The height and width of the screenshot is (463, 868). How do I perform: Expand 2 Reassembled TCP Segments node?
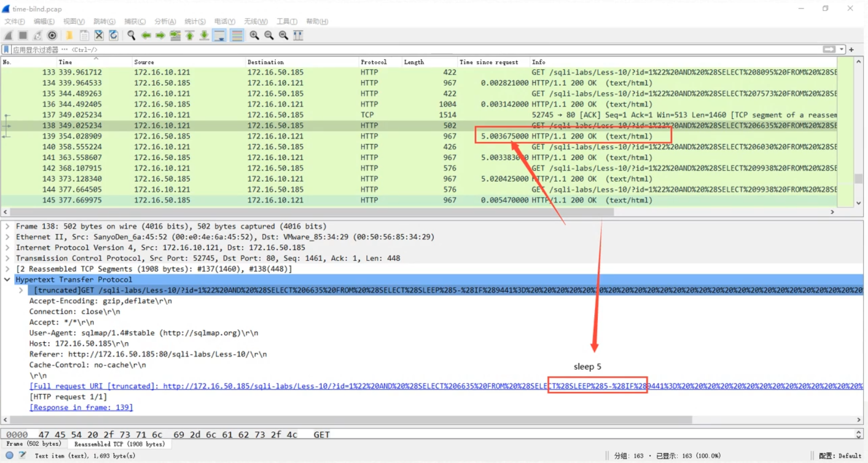[7, 269]
